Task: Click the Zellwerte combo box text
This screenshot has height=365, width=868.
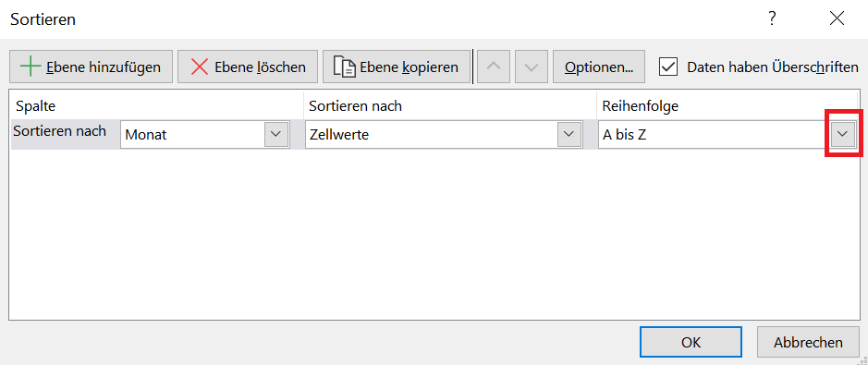Action: click(x=339, y=134)
